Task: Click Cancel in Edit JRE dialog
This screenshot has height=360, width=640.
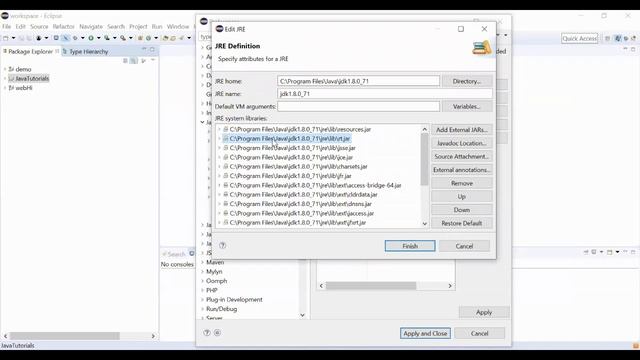Action: [x=464, y=246]
